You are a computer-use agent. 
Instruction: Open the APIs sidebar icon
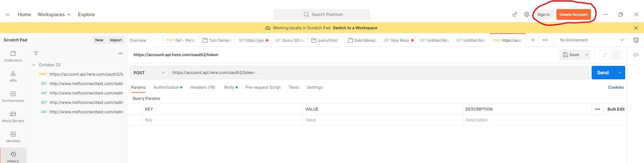[13, 76]
